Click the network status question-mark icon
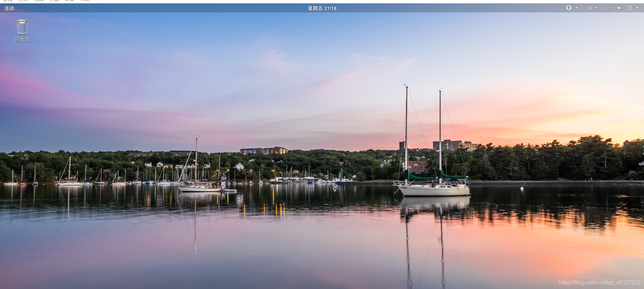Image resolution: width=644 pixels, height=289 pixels. 610,8
